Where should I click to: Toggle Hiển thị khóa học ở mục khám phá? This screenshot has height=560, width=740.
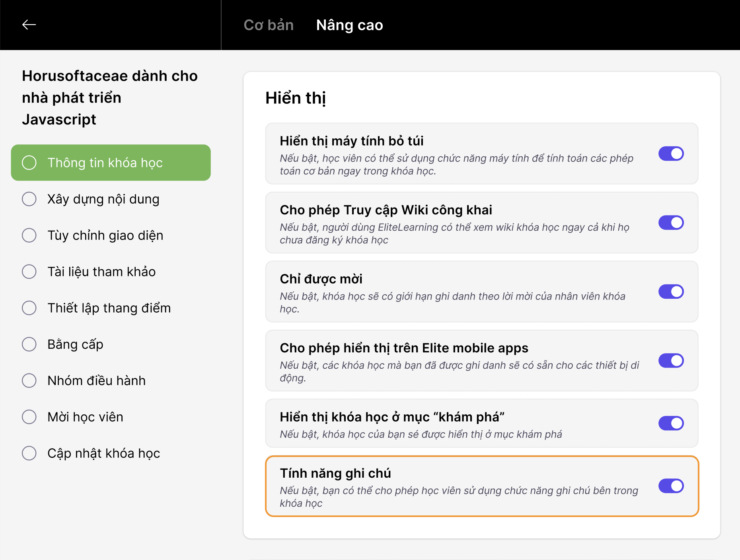click(x=671, y=423)
